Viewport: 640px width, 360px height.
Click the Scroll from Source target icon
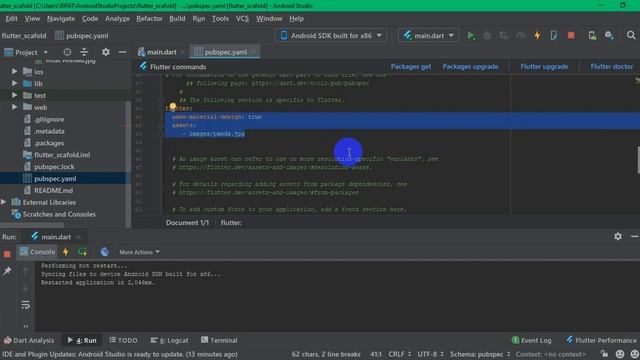67,52
